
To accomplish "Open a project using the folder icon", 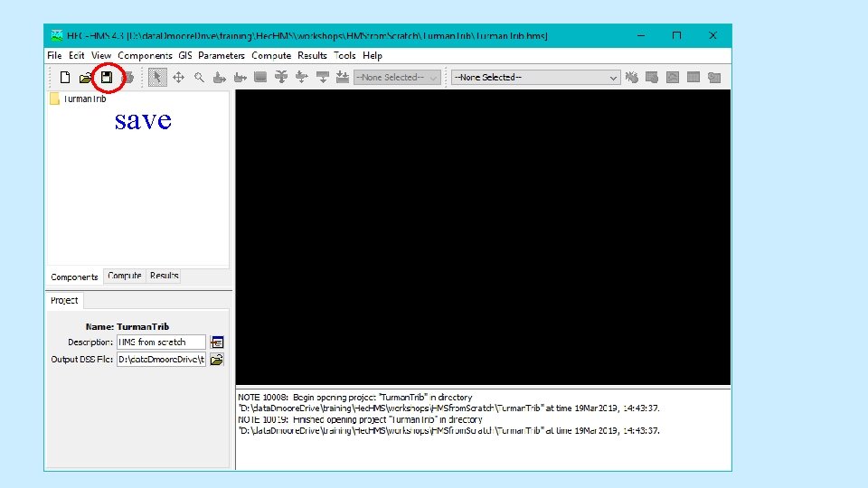I will tap(85, 78).
